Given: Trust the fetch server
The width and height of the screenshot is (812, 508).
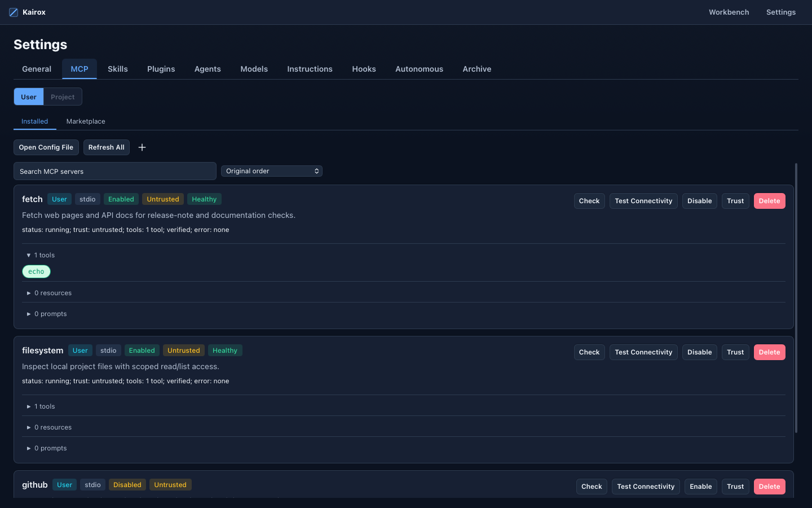Looking at the screenshot, I should tap(735, 201).
